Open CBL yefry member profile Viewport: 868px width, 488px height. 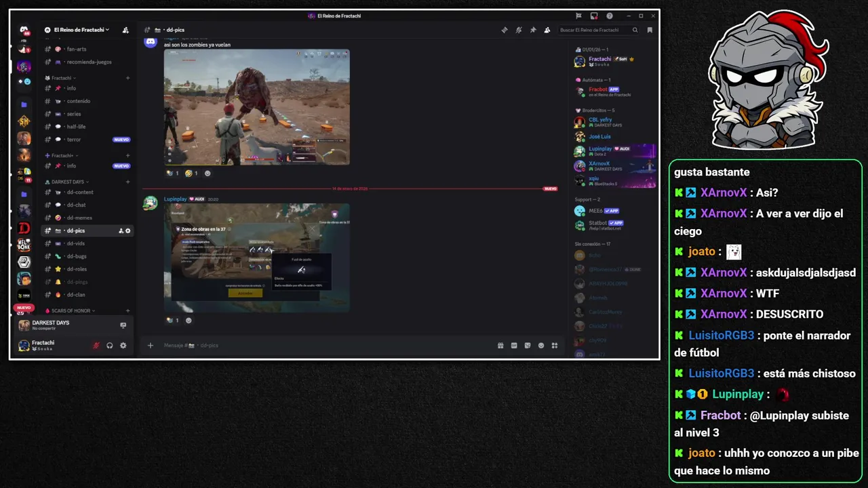click(615, 122)
